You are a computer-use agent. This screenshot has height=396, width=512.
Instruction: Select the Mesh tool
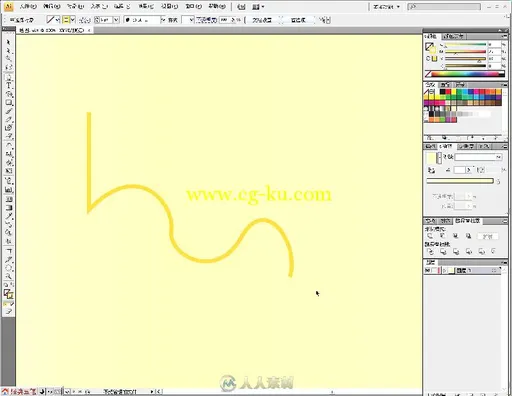(8, 199)
